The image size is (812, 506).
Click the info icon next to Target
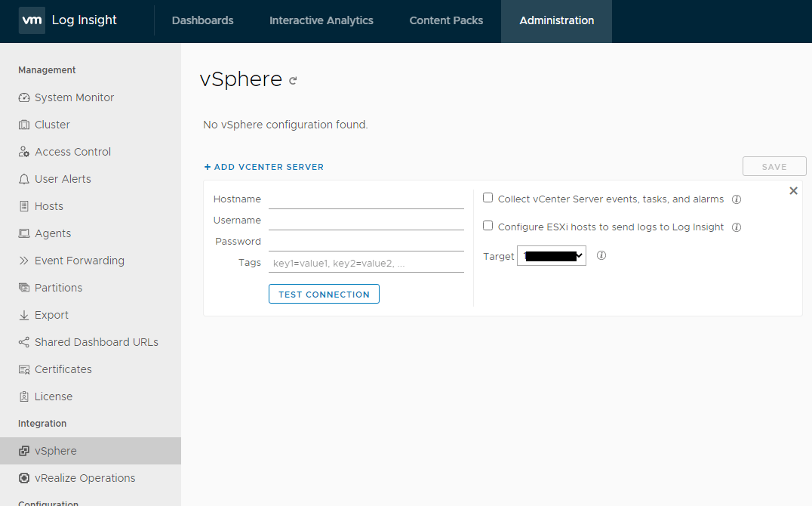[601, 255]
